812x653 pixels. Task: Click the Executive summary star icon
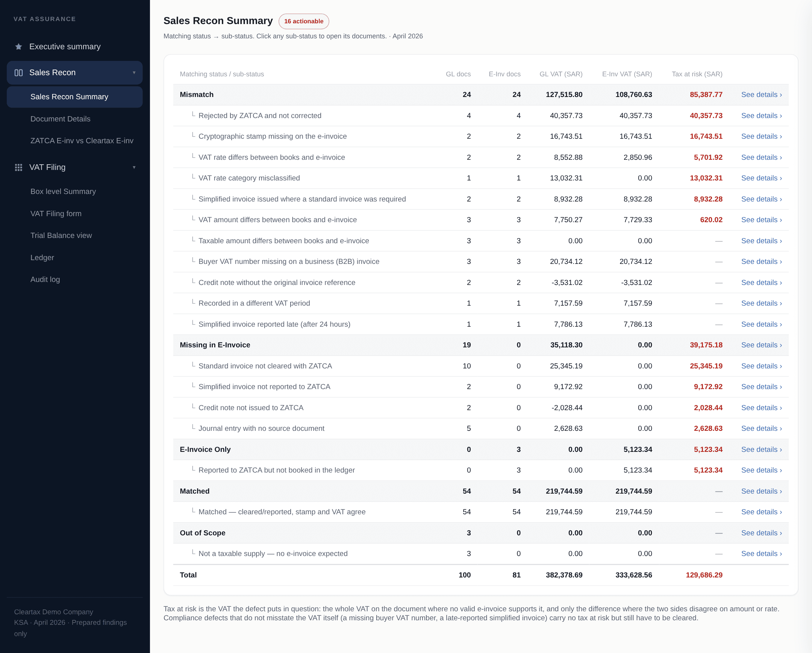tap(18, 47)
